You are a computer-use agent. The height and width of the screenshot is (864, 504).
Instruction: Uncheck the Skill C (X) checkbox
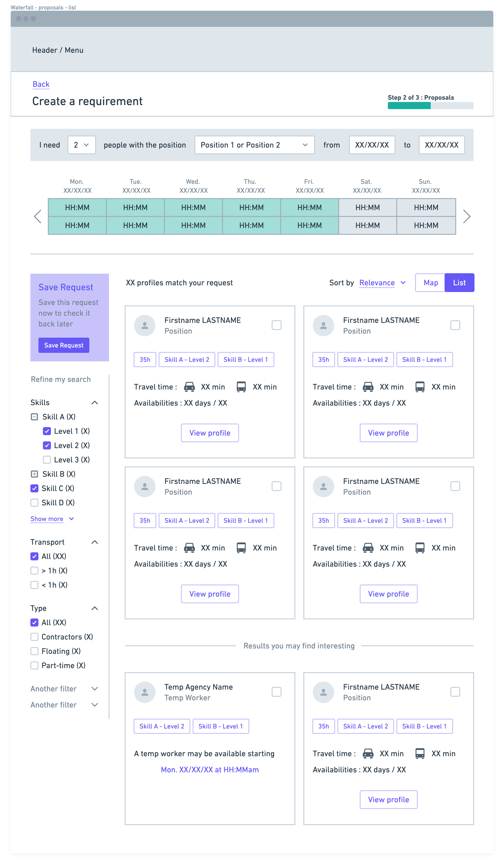coord(34,488)
